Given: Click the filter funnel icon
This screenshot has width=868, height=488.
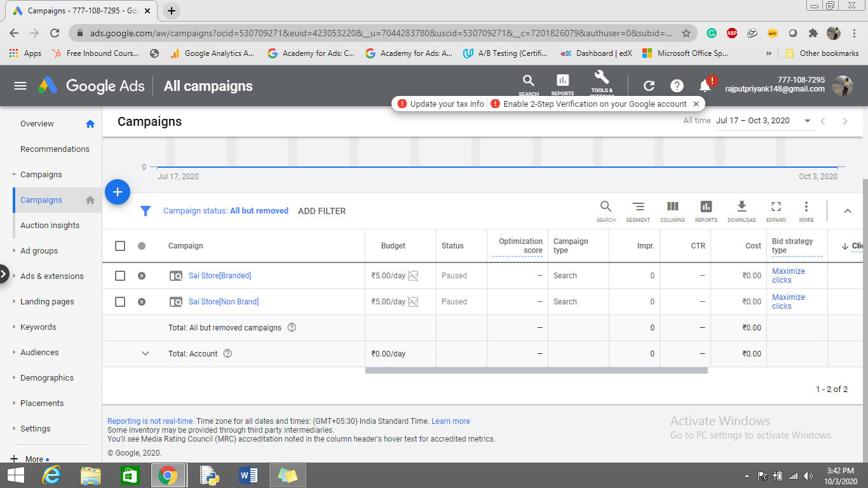Looking at the screenshot, I should [146, 211].
